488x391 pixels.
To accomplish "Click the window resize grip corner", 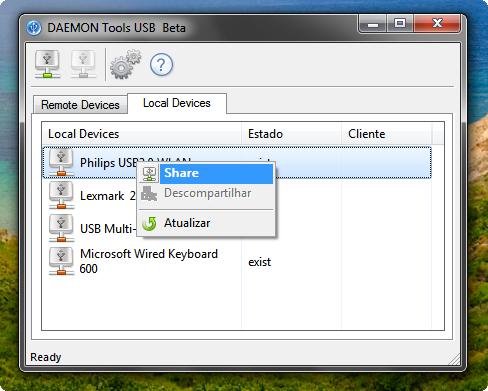I will (454, 359).
